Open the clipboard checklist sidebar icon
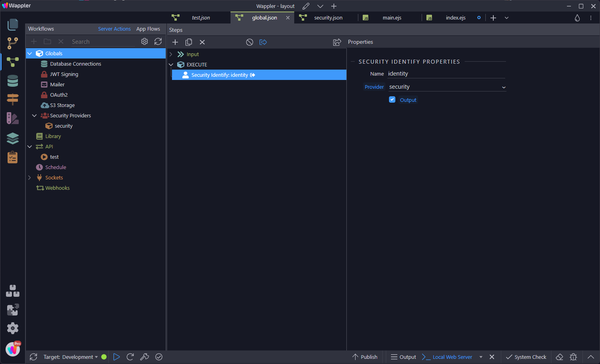Image resolution: width=600 pixels, height=364 pixels. [13, 157]
